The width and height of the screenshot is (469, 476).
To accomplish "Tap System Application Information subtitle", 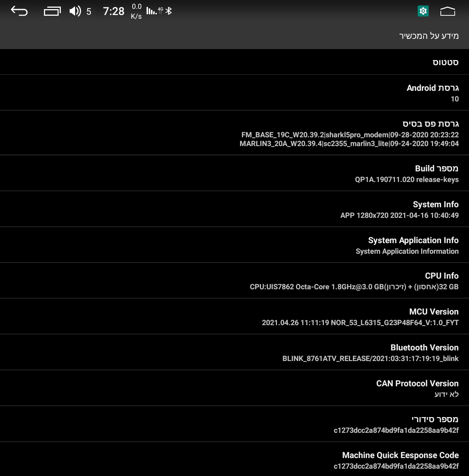I will pyautogui.click(x=407, y=251).
